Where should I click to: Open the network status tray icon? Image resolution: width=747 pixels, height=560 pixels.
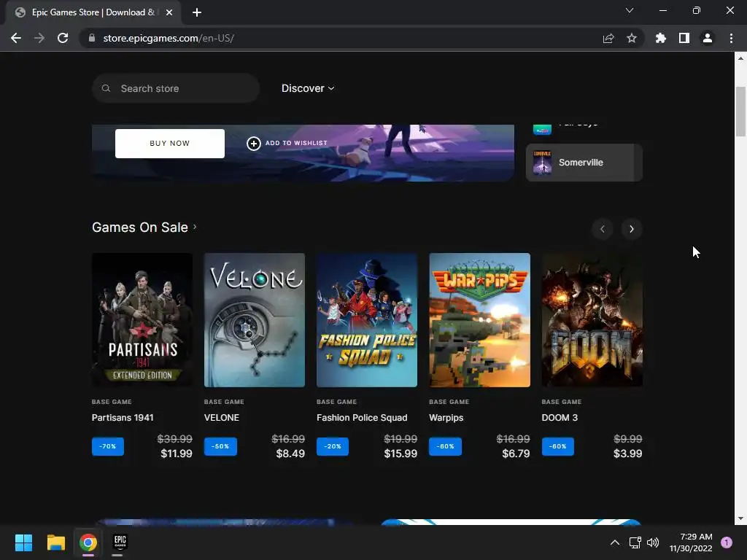pyautogui.click(x=635, y=542)
